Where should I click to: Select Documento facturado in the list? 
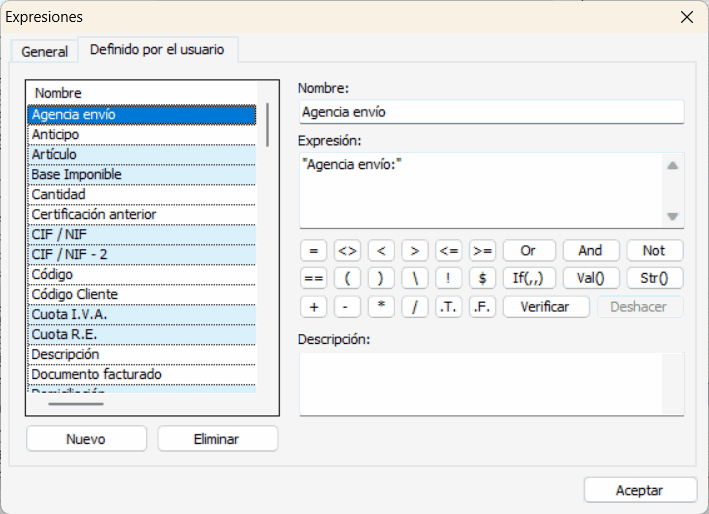(x=142, y=374)
